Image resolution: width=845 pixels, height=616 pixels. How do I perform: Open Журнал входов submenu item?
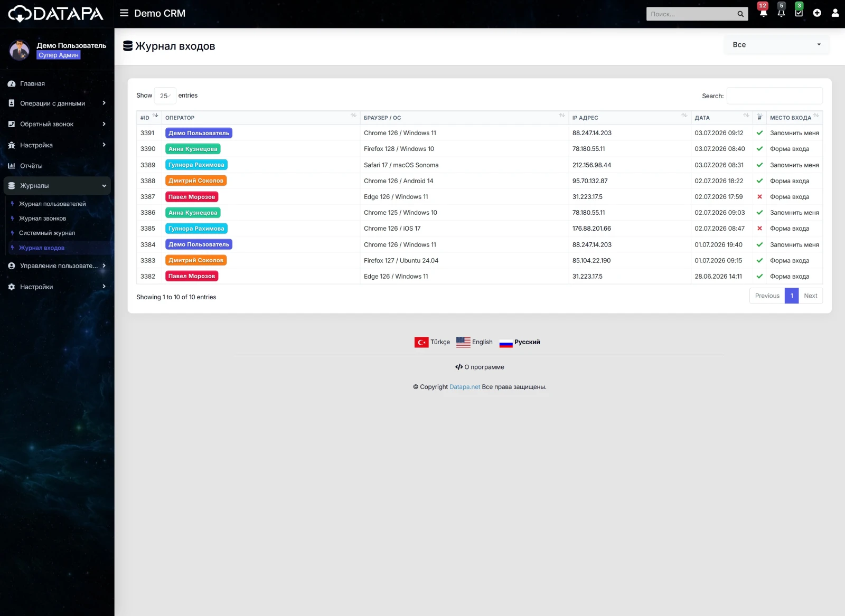pos(42,248)
